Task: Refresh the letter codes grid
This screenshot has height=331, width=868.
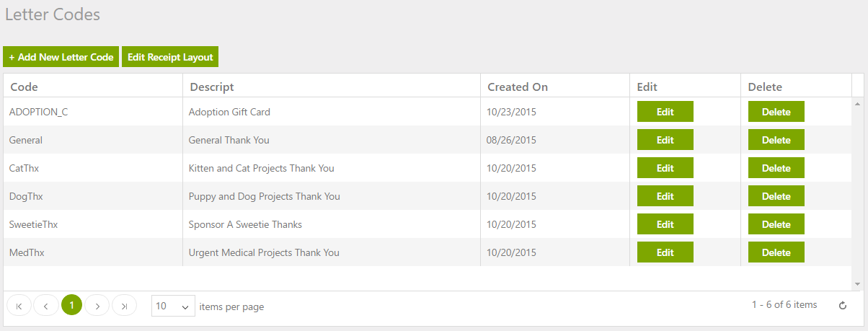Action: (x=843, y=306)
